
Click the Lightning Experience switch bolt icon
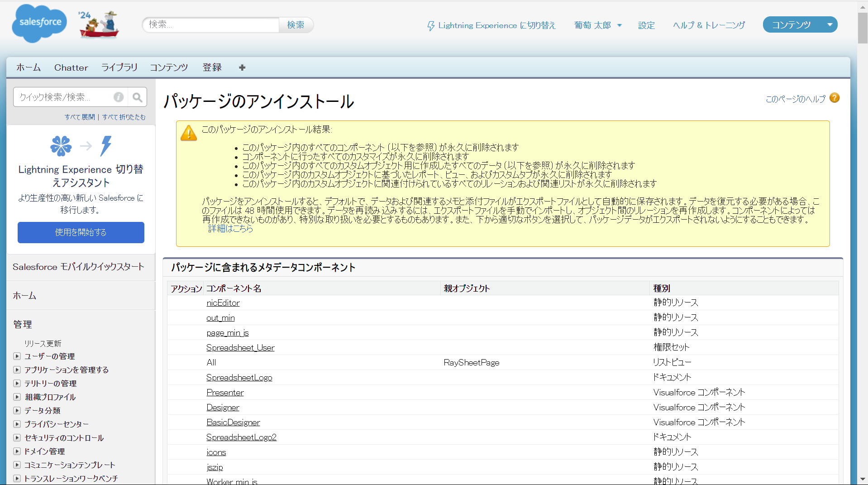431,26
